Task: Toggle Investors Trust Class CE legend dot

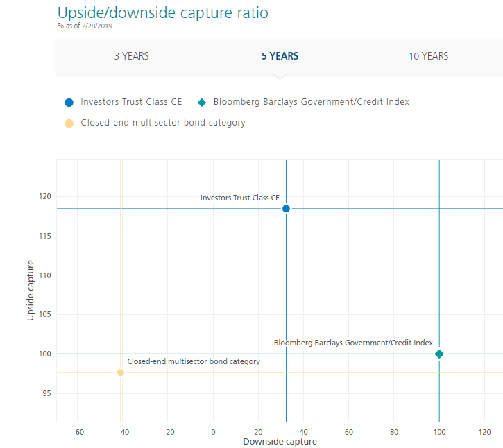Action: (x=69, y=103)
